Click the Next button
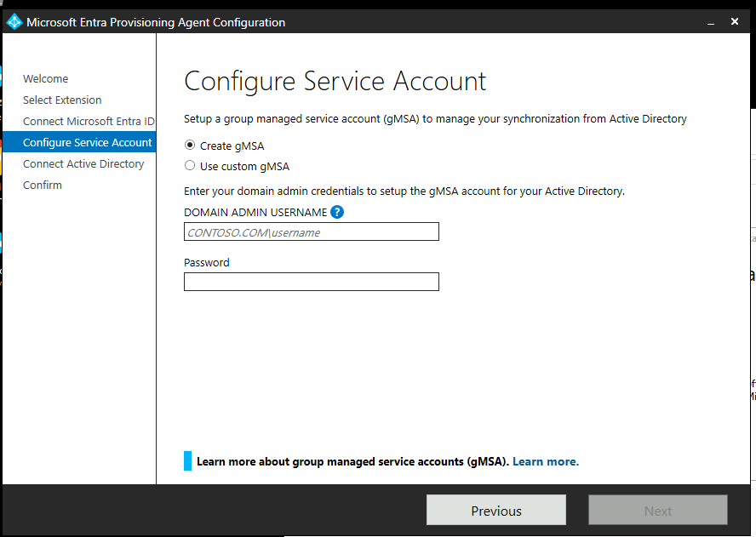Image resolution: width=756 pixels, height=537 pixels. click(657, 510)
